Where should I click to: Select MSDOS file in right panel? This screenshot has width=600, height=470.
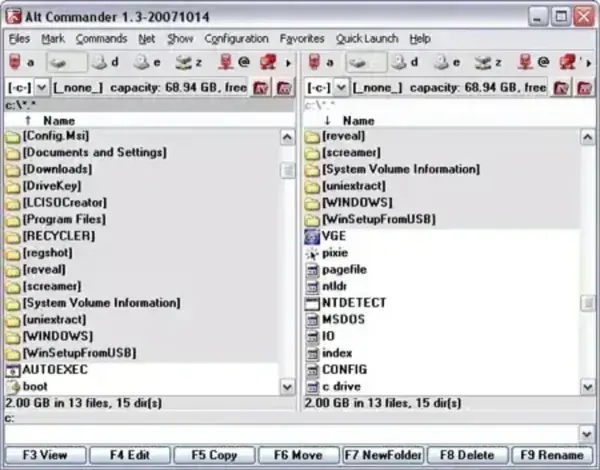442,320
